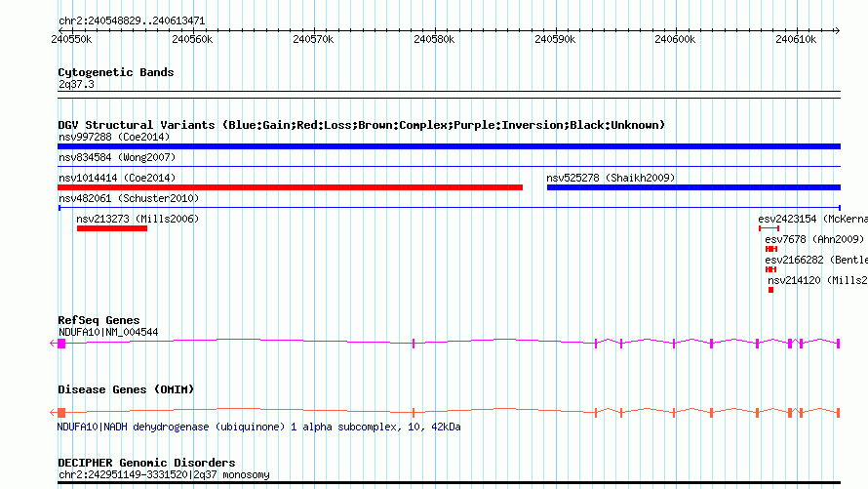This screenshot has width=868, height=489.
Task: Click the esv2423154 red bracket bar
Action: click(x=769, y=228)
